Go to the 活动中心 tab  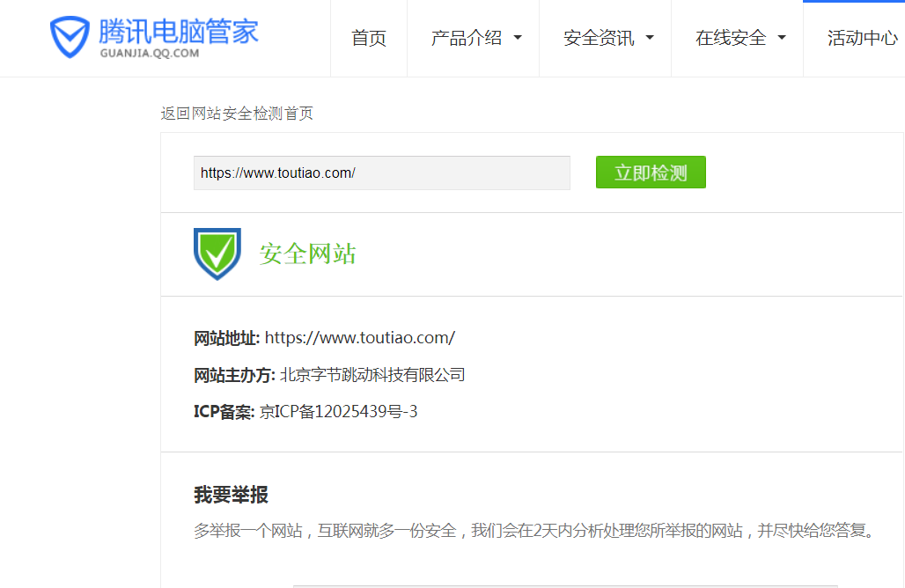click(862, 38)
